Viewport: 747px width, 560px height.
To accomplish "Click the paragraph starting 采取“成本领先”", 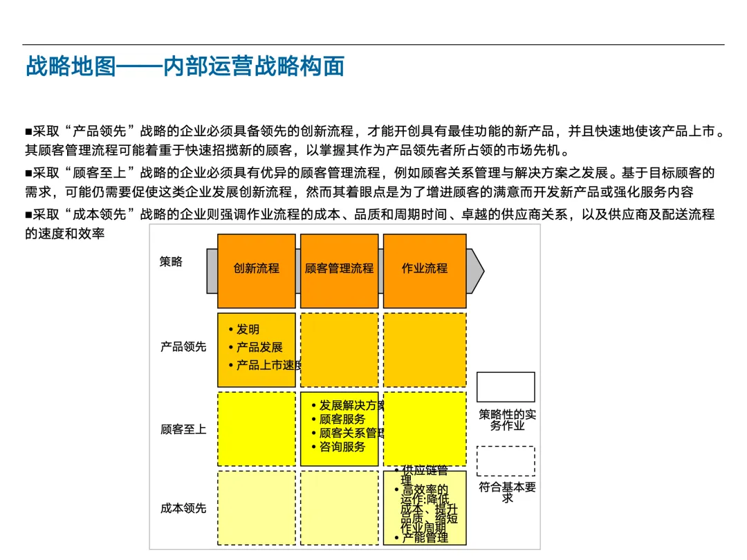I will [369, 224].
